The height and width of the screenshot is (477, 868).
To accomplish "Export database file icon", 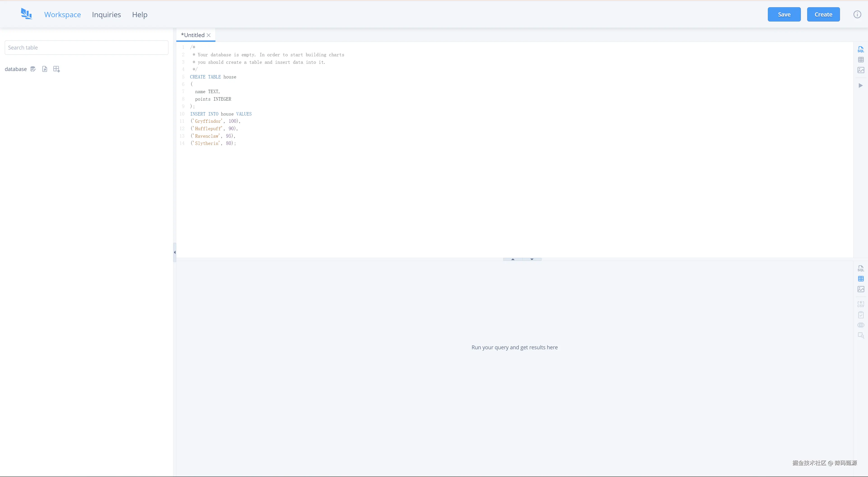I will pyautogui.click(x=45, y=69).
